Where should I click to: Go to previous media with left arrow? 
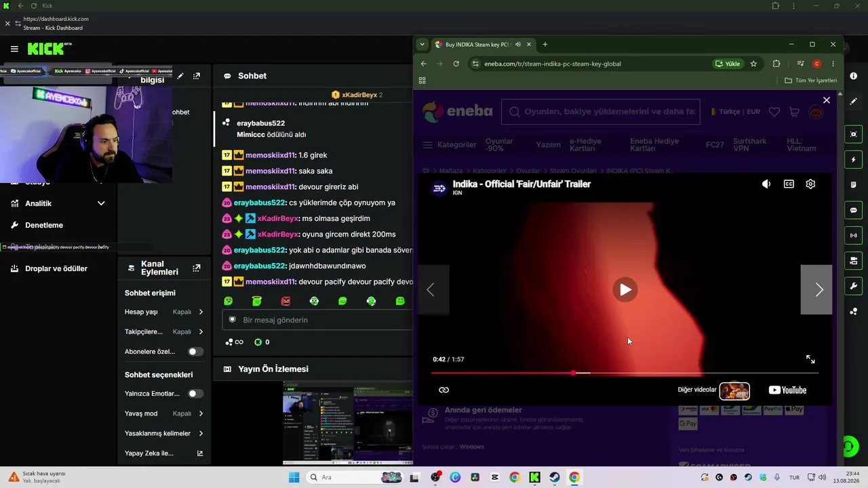pos(433,290)
